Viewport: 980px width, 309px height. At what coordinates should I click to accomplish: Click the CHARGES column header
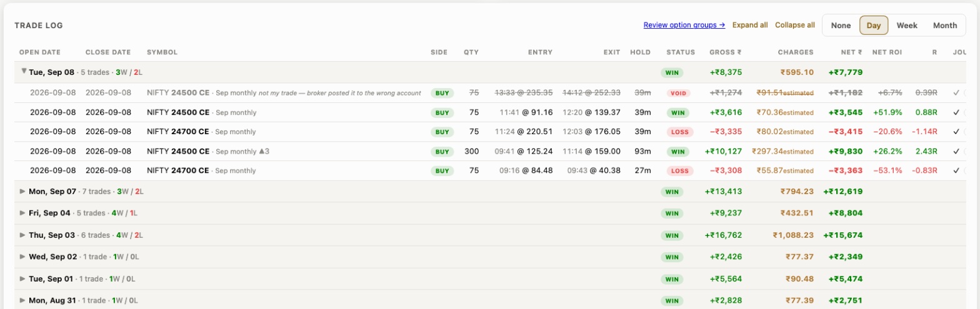[795, 52]
